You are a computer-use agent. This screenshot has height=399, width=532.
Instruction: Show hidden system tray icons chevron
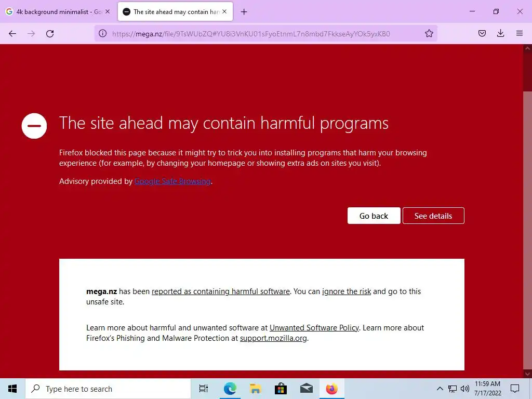pyautogui.click(x=440, y=389)
